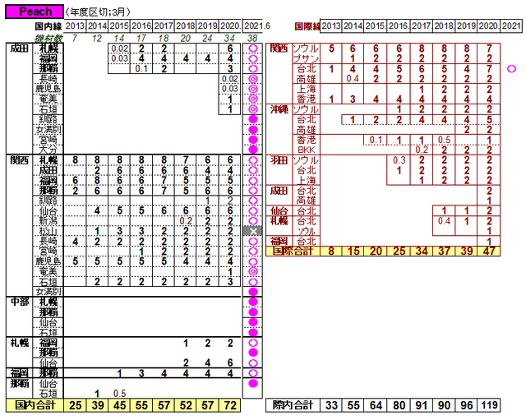This screenshot has width=526, height=420.
Task: Select the 中部 origin label
Action: (20, 302)
